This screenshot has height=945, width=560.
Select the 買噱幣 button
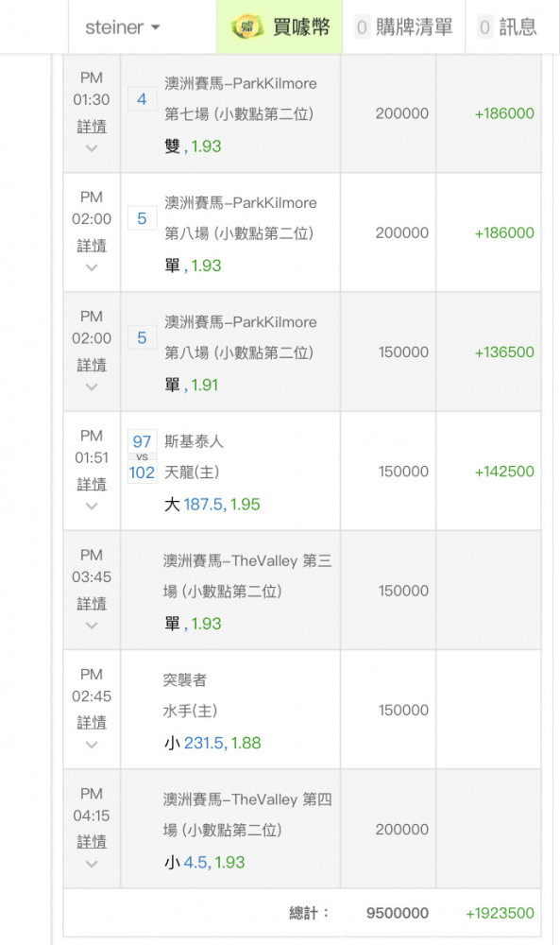click(280, 27)
